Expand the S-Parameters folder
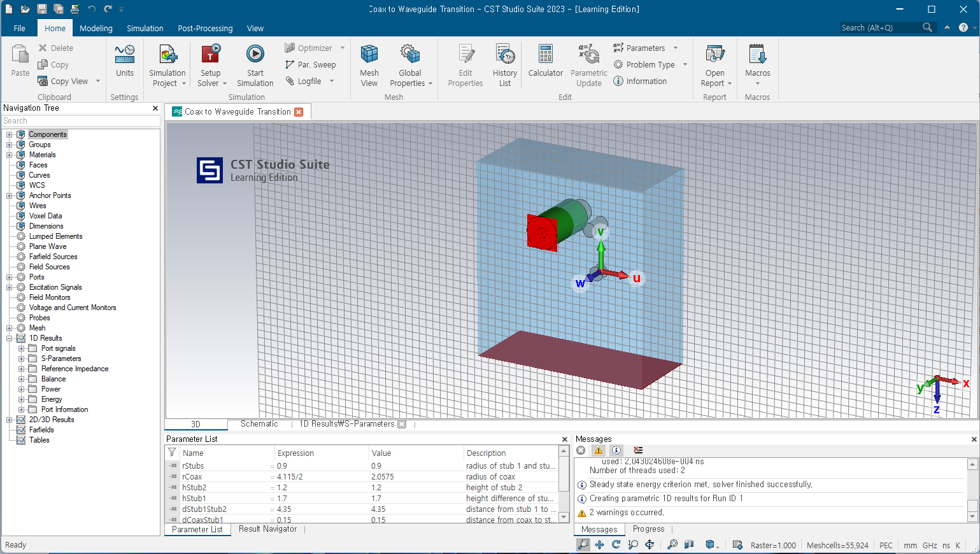The height and width of the screenshot is (554, 980). click(21, 359)
